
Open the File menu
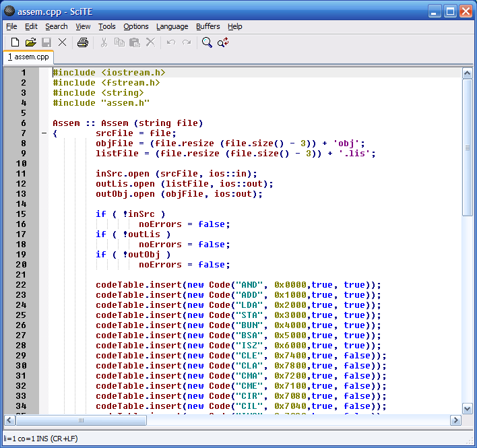click(x=11, y=26)
